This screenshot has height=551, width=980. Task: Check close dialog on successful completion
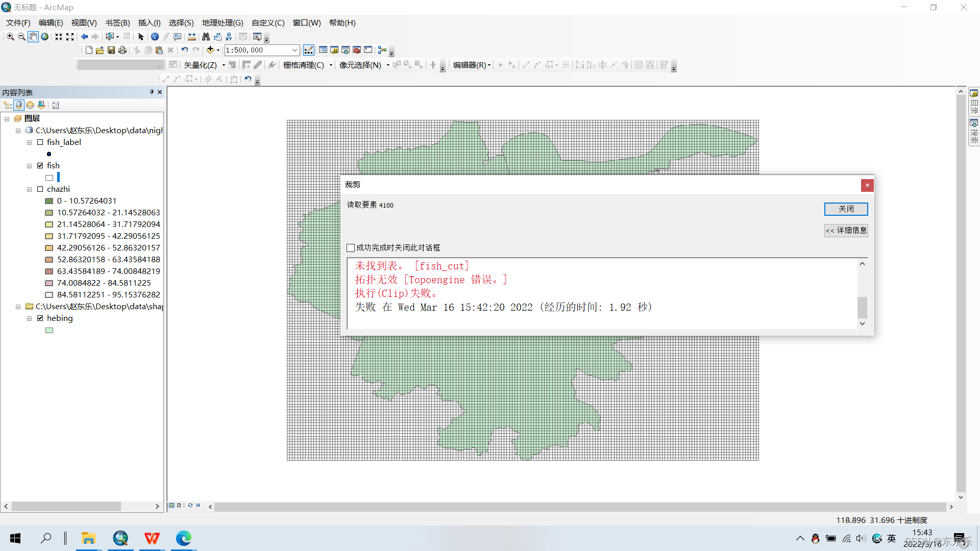[351, 248]
